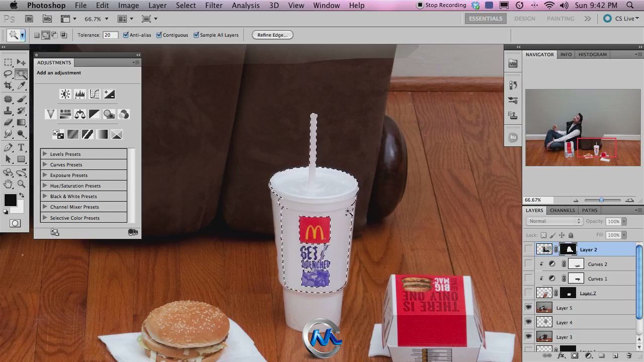Add a Channel Mixer adjustment

(124, 114)
